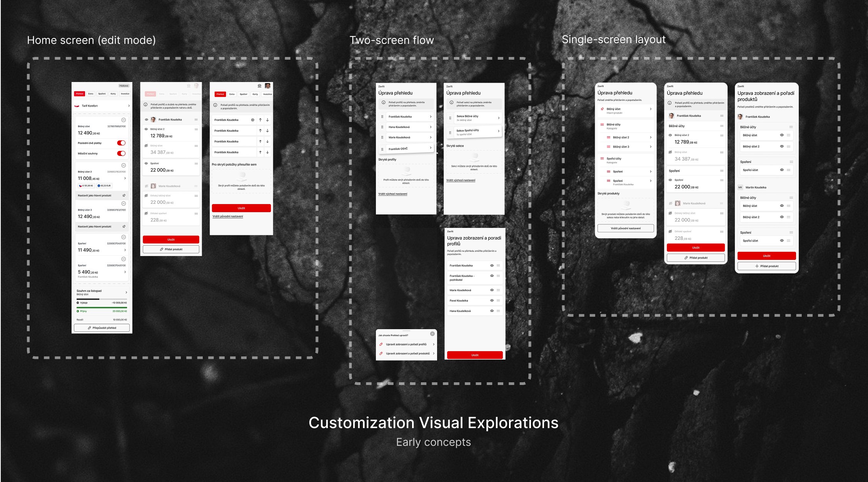Toggle the Měsíční souhrny switch
Viewport: 868px width, 482px height.
point(121,153)
